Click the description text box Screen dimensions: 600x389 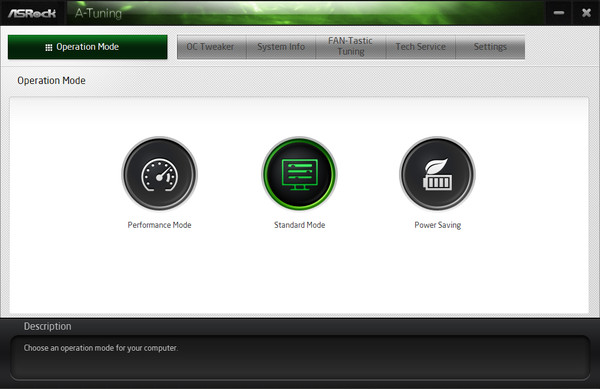pos(300,358)
